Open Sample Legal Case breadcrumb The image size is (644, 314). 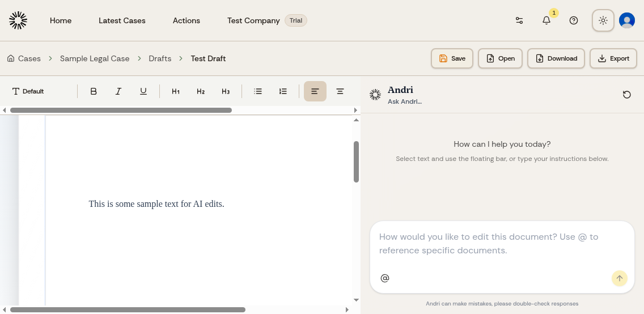coord(95,59)
